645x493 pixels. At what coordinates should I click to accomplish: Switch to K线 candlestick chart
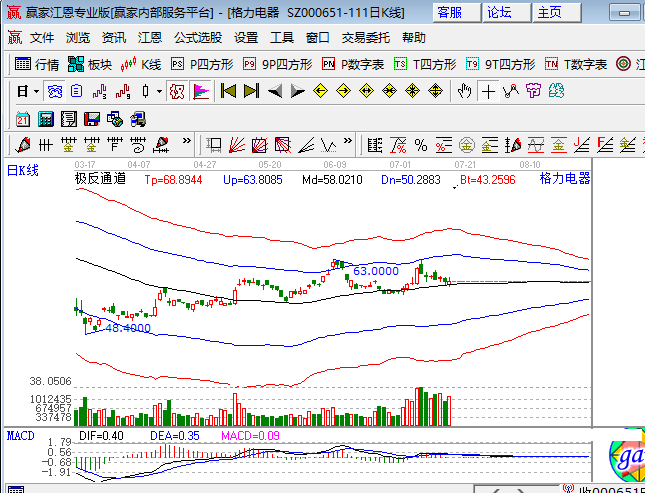pyautogui.click(x=141, y=64)
